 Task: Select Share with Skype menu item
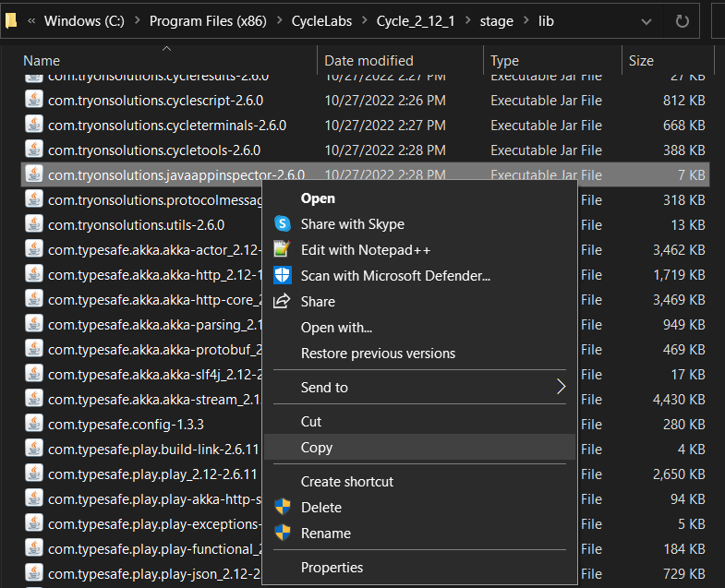419,224
